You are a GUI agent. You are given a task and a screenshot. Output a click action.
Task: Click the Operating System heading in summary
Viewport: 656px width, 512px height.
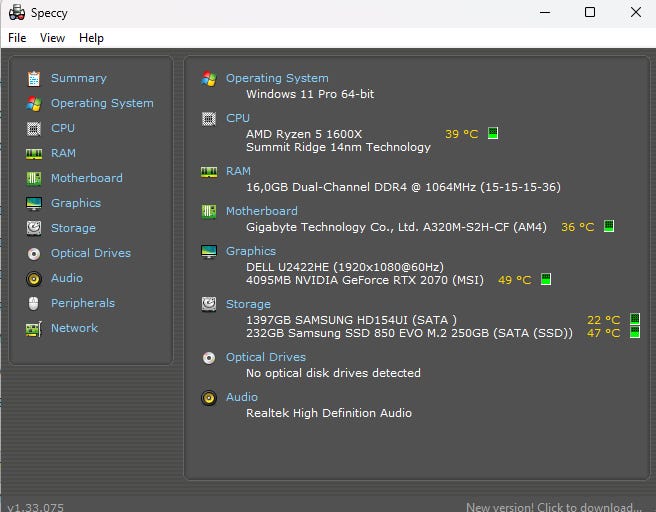pyautogui.click(x=277, y=78)
